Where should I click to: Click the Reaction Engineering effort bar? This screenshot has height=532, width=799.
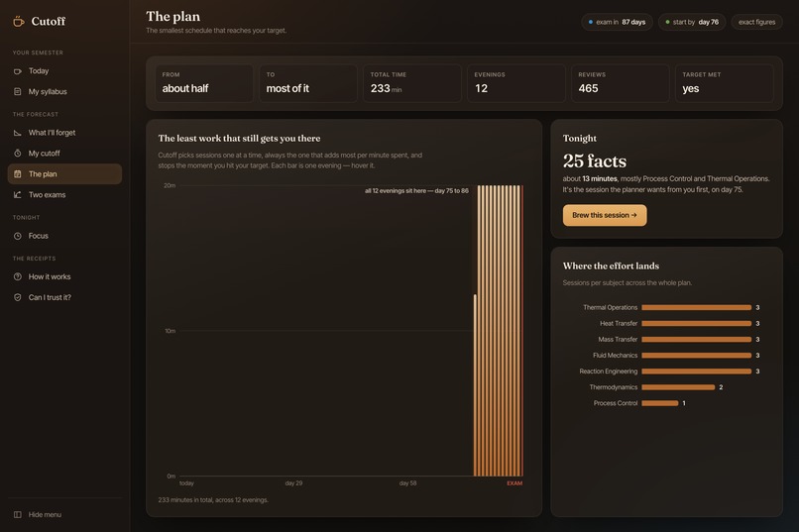point(696,372)
